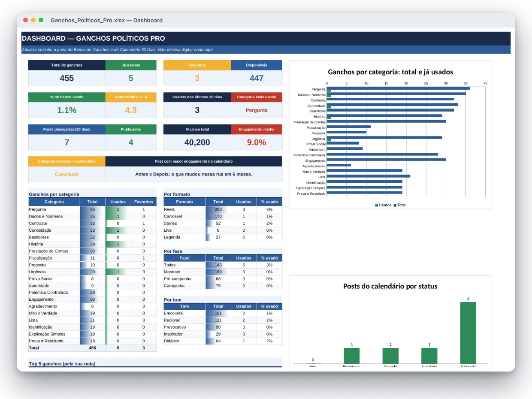532x399 pixels.
Task: Select the Mandato row in Por fase
Action: (223, 272)
